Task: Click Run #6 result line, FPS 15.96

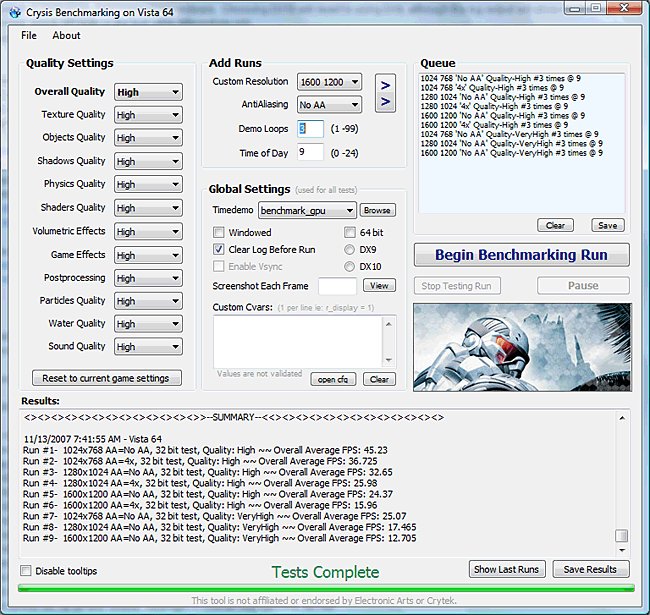Action: (x=200, y=505)
